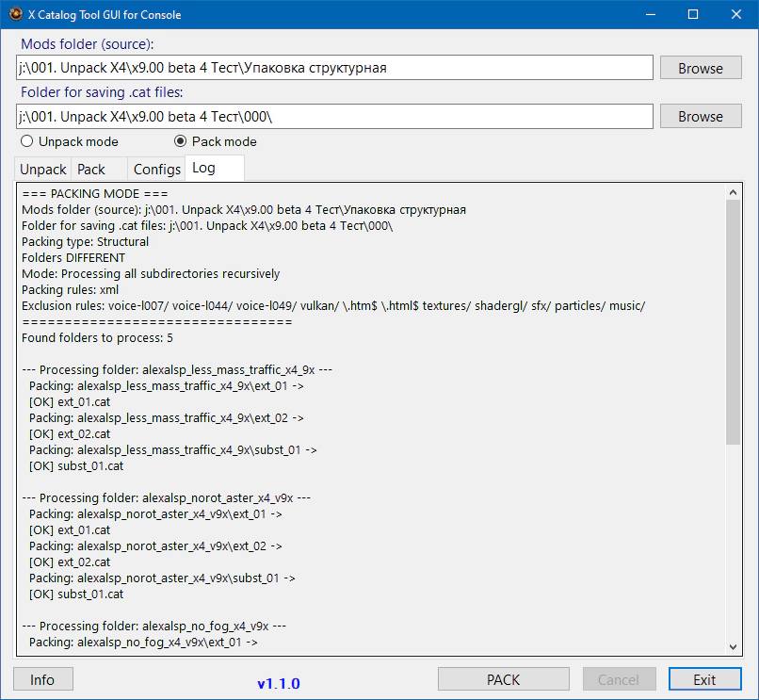The height and width of the screenshot is (700, 759).
Task: Select the Unpack mode radio button
Action: [x=26, y=141]
